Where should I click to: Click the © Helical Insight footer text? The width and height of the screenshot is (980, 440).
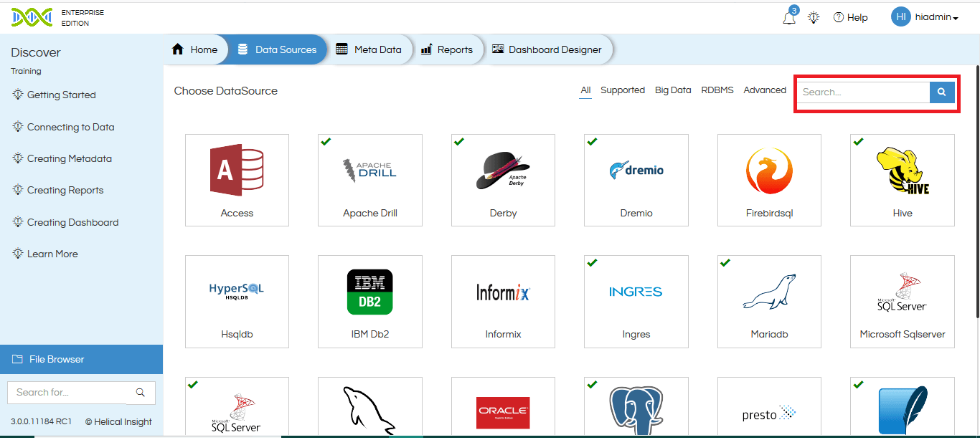coord(118,421)
